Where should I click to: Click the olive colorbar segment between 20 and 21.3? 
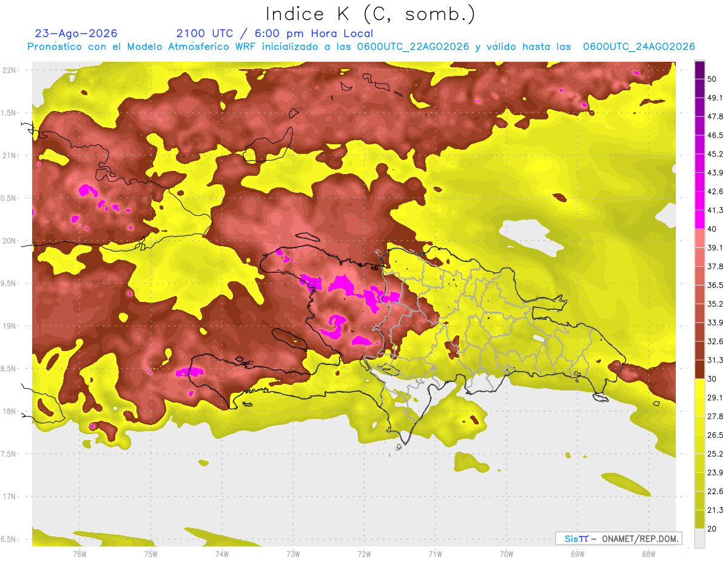point(699,520)
